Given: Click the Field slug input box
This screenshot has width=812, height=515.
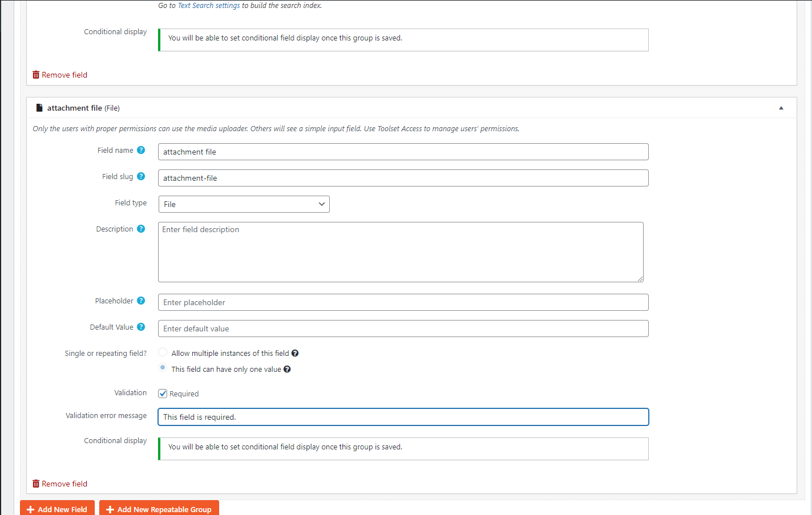Looking at the screenshot, I should coord(403,178).
